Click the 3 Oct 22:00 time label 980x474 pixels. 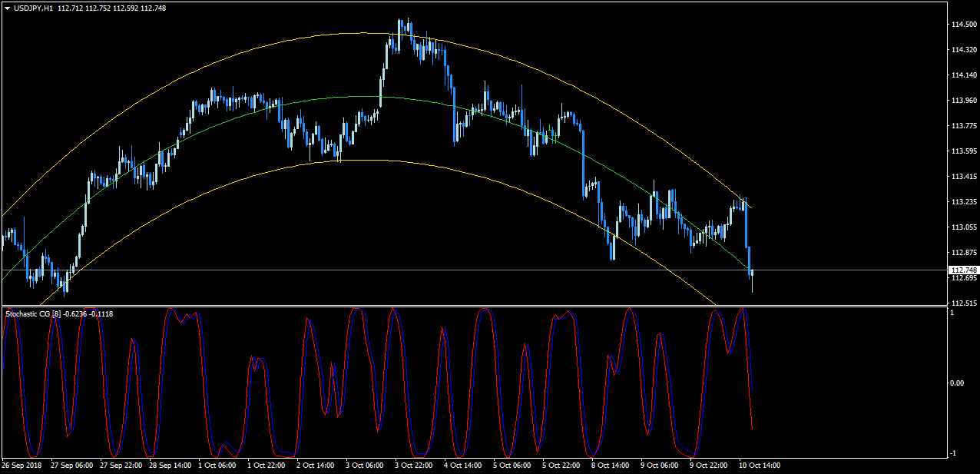414,466
